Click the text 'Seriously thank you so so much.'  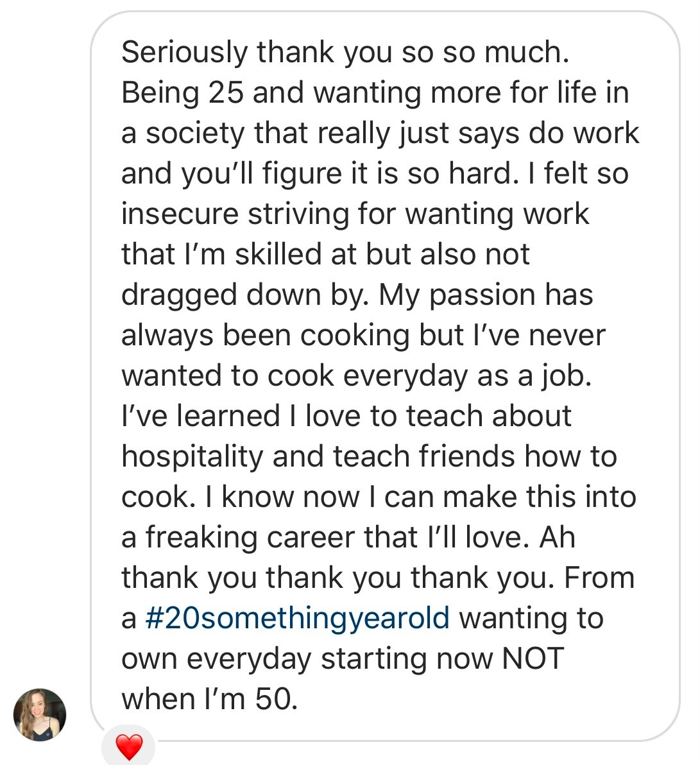point(345,53)
